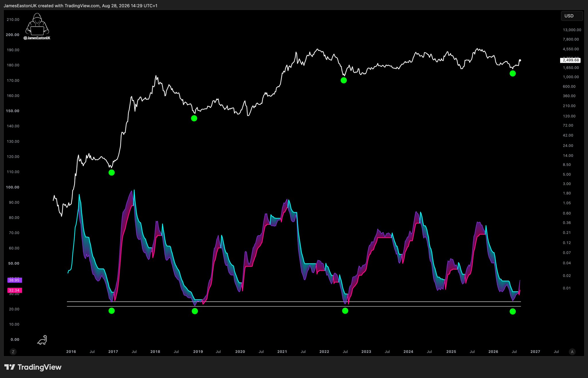Click the 13,000.00 right price label
This screenshot has height=378, width=588.
572,30
